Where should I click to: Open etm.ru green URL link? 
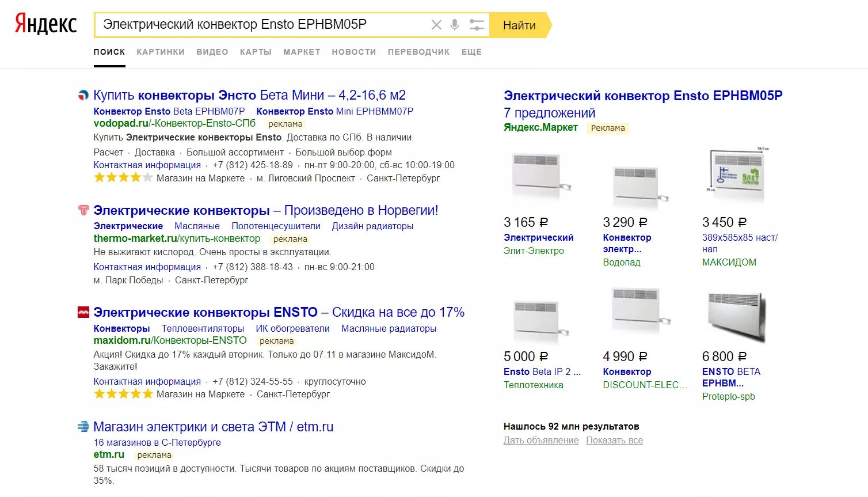tap(109, 454)
